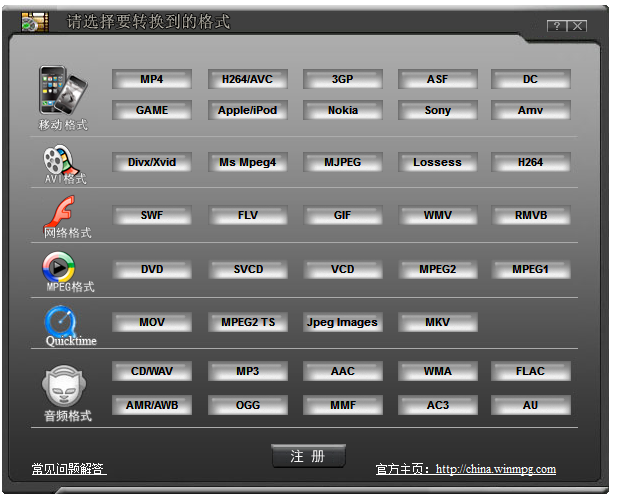This screenshot has width=618, height=496.
Task: Choose Apple/iPod format
Action: (x=248, y=110)
